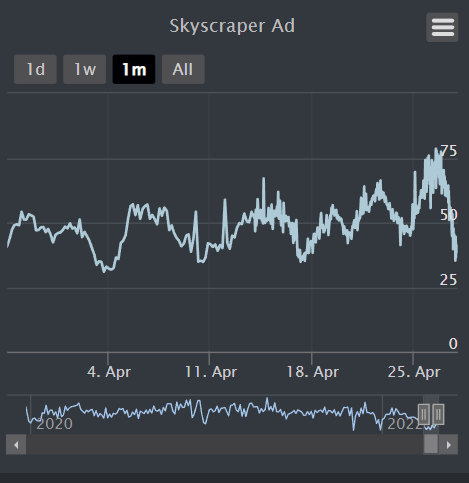Click the 4. Apr axis label

point(109,372)
